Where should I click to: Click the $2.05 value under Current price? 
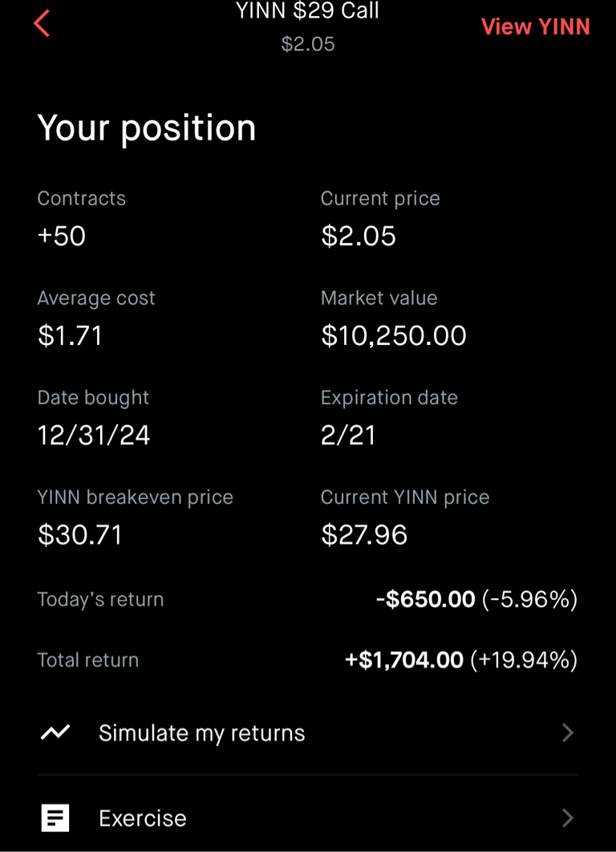[x=359, y=236]
